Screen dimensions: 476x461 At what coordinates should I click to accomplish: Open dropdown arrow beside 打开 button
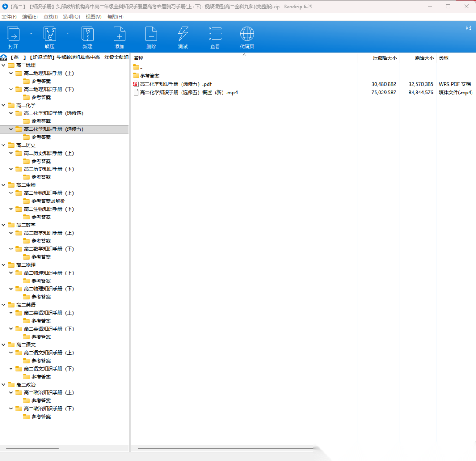point(31,33)
